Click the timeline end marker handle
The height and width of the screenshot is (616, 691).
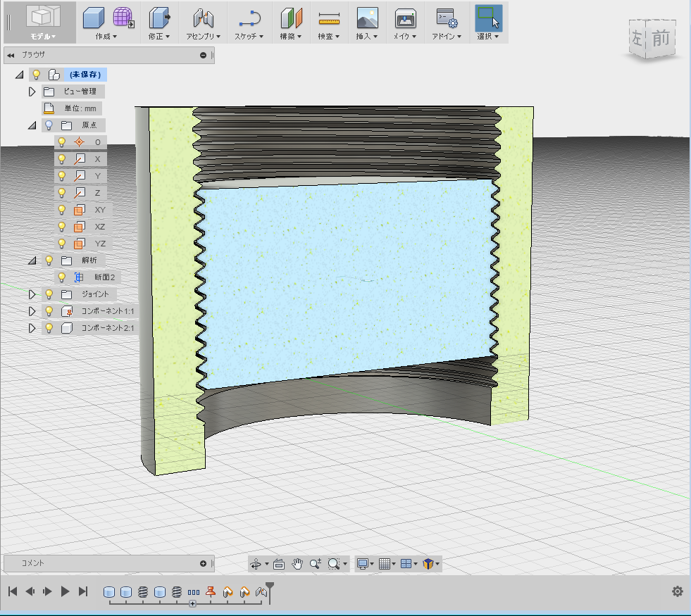coord(269,586)
